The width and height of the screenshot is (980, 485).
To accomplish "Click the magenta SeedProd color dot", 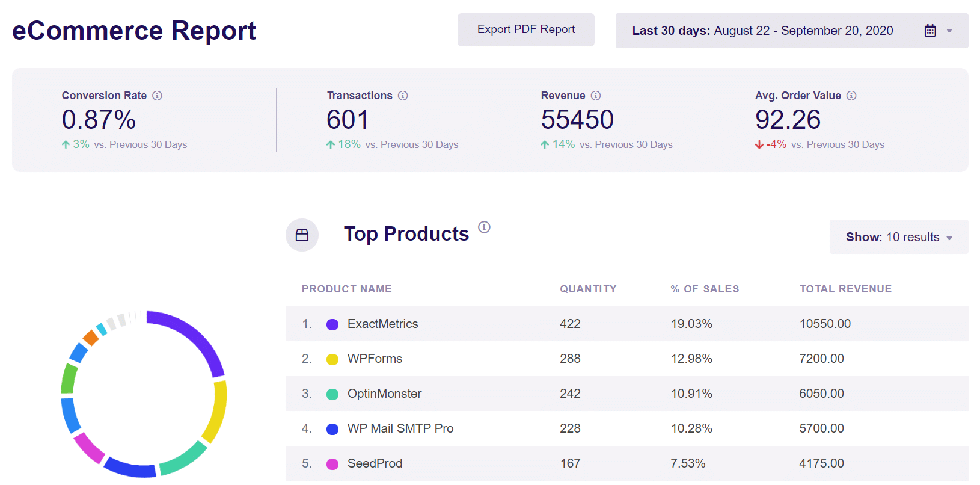I will [332, 464].
